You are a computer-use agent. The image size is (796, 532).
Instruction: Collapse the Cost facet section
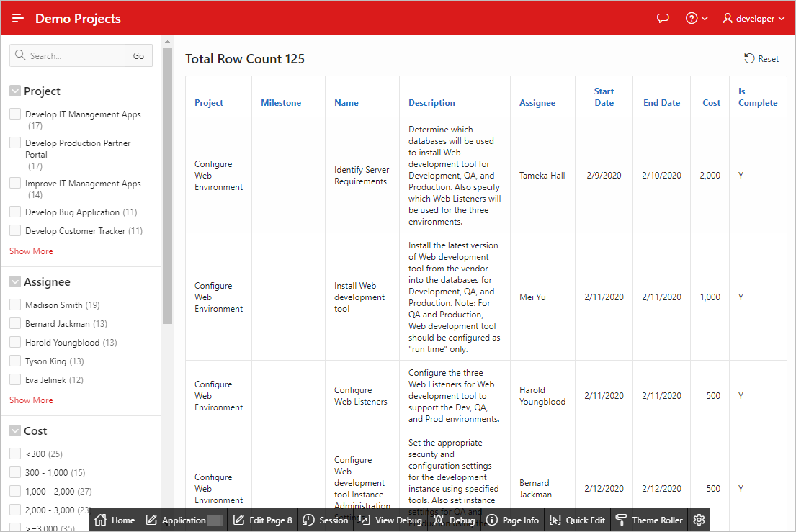(15, 431)
